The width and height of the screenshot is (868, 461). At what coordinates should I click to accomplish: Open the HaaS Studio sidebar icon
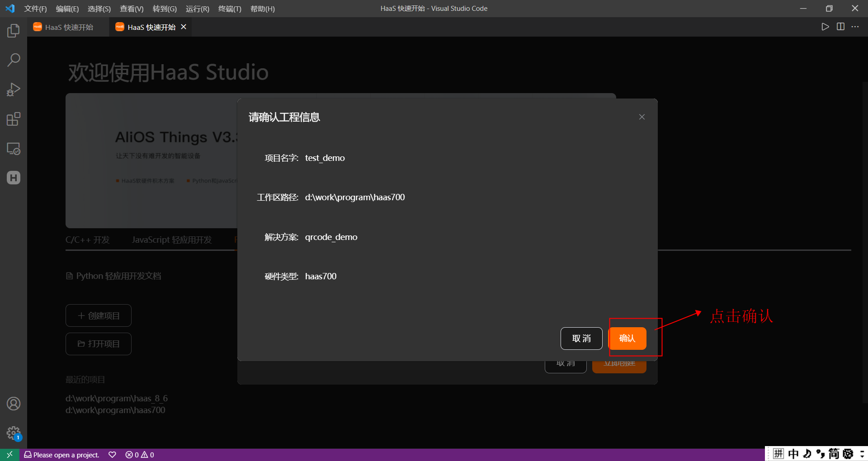pos(14,178)
